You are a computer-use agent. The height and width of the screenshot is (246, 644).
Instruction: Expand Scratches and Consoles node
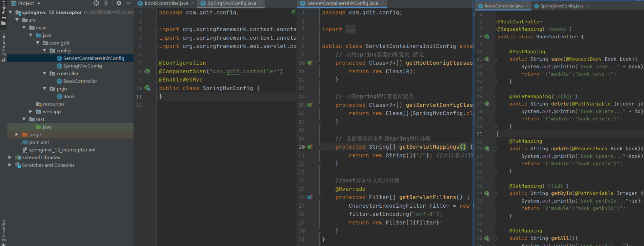[10, 165]
